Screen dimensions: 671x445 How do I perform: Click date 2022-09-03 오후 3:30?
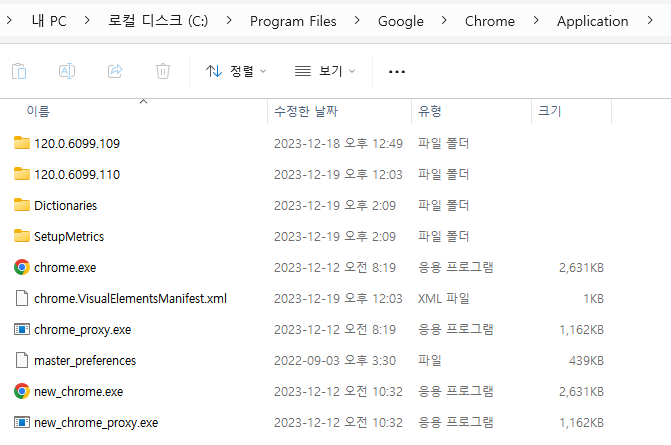pyautogui.click(x=335, y=361)
